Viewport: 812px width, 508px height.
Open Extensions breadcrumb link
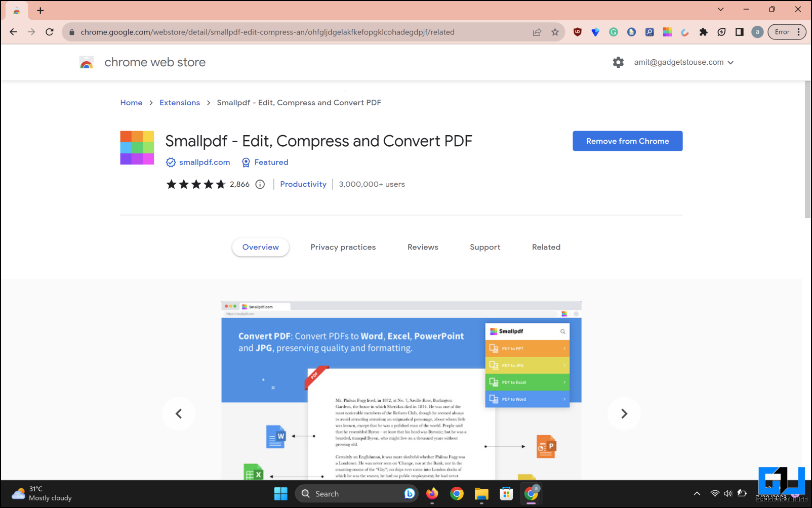(180, 103)
